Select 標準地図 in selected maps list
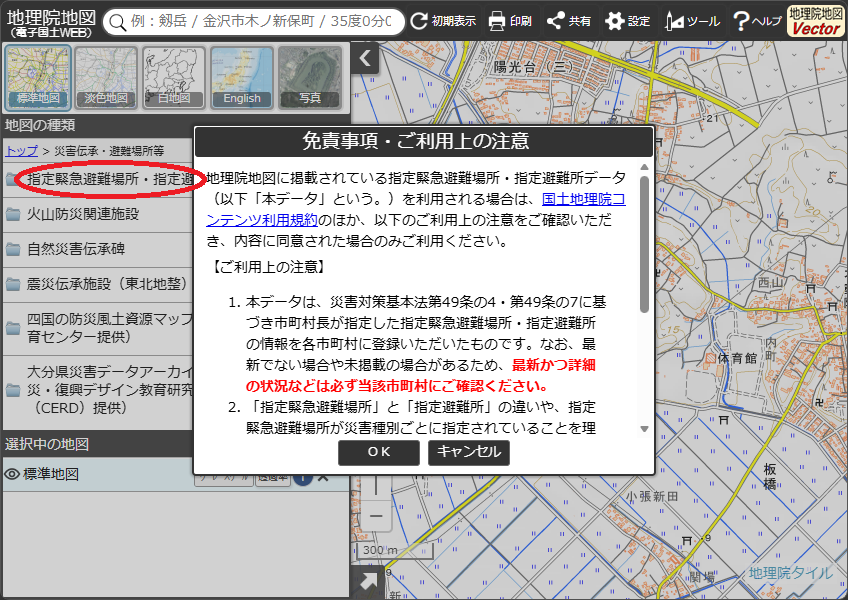Screen dimensions: 848x600 click(51, 474)
